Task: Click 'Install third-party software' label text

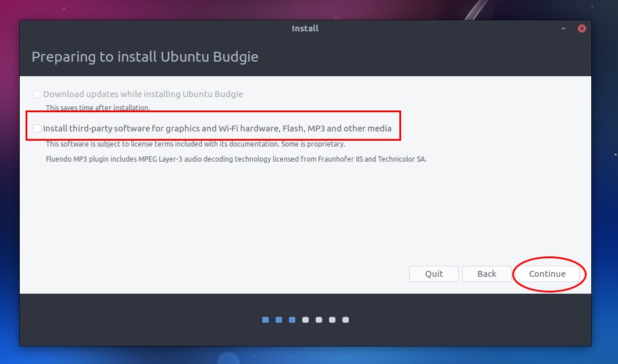Action: [x=217, y=129]
